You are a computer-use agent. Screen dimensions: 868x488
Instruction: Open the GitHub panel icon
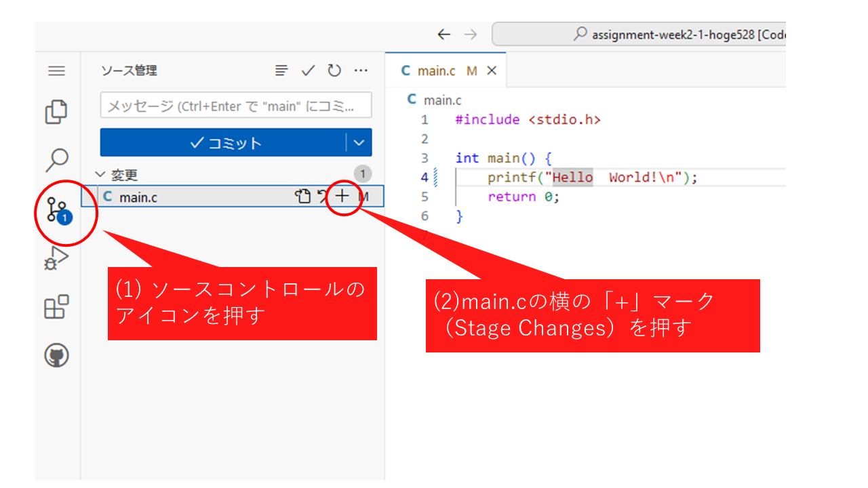coord(57,355)
